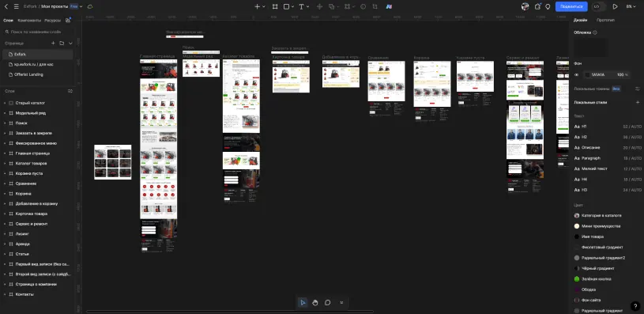The height and width of the screenshot is (314, 644).
Task: Start presentation with the play icon
Action: (x=615, y=6)
